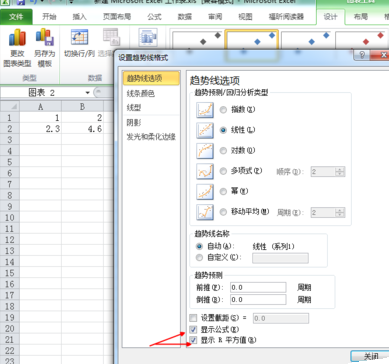Switch to the 布局 (Layout) chart tools tab
Image resolution: width=389 pixels, height=364 pixels.
click(x=361, y=16)
